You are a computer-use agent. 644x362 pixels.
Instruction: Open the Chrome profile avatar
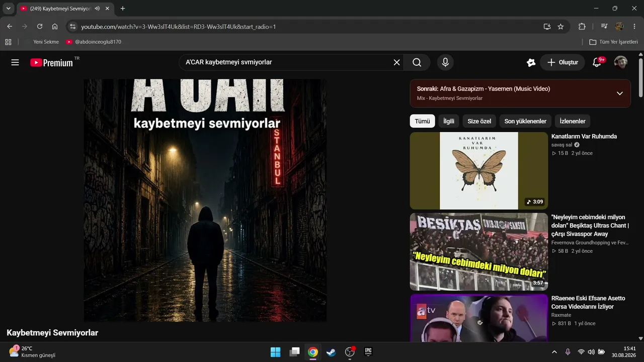click(619, 27)
